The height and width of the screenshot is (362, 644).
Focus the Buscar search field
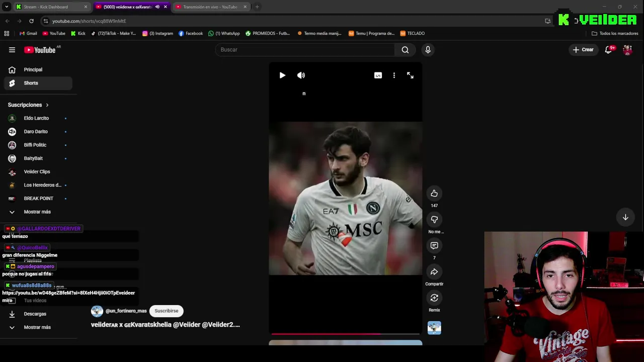coord(305,50)
